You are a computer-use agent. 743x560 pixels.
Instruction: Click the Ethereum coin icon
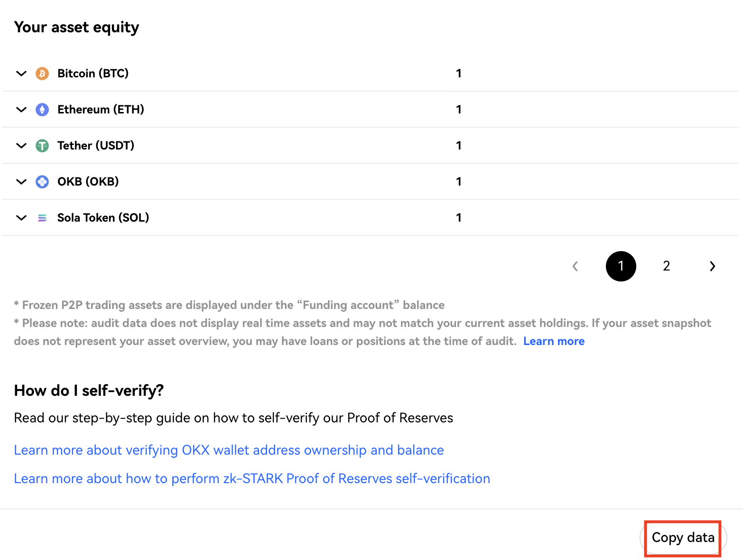(x=42, y=110)
